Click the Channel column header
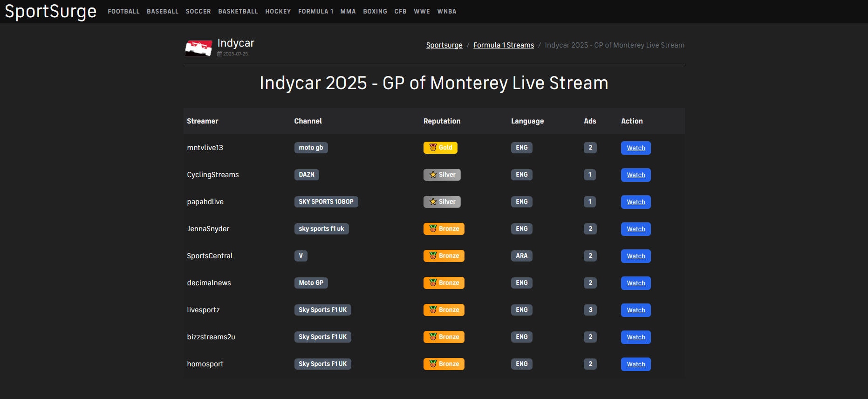The width and height of the screenshot is (868, 399). (x=308, y=121)
